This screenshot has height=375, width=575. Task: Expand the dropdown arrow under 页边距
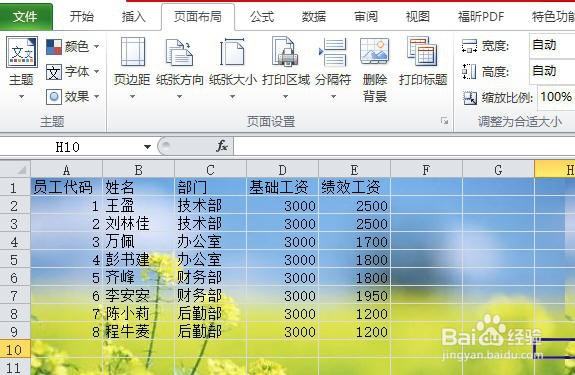[132, 97]
